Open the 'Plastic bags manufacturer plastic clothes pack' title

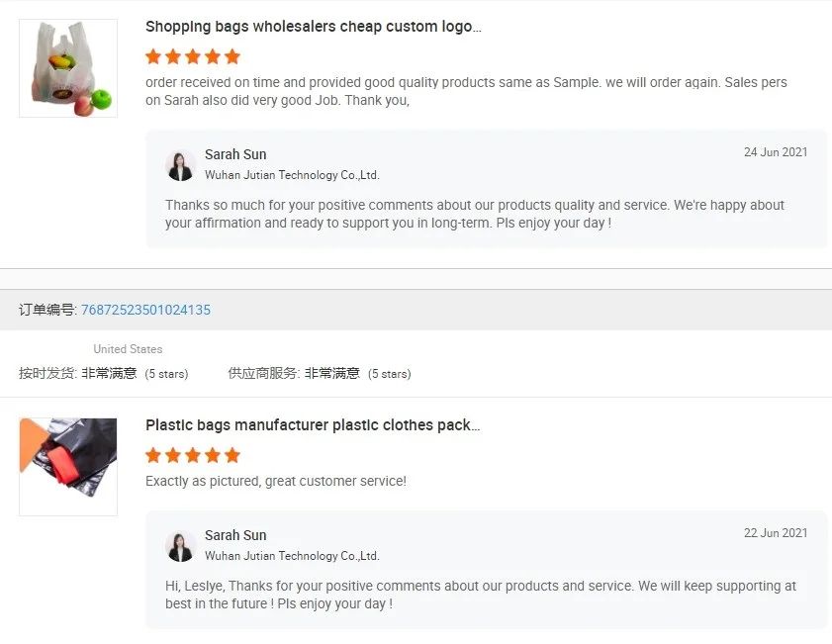point(313,425)
